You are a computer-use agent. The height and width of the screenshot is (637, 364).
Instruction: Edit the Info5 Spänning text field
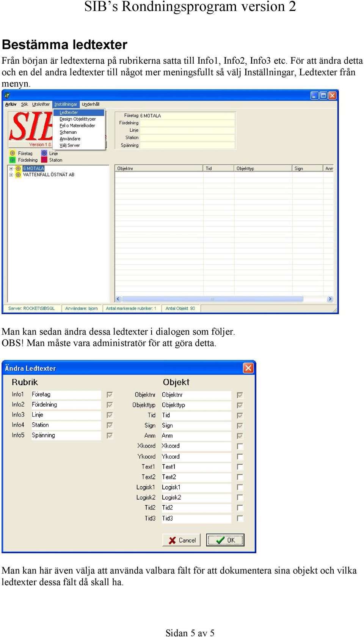66,436
